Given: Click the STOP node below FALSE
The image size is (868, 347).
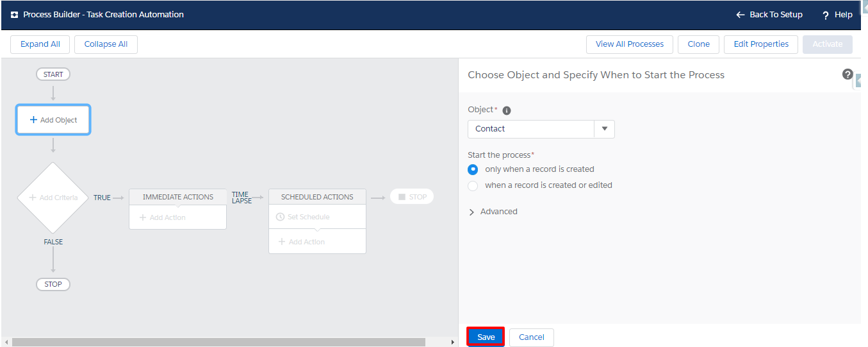Looking at the screenshot, I should point(53,284).
